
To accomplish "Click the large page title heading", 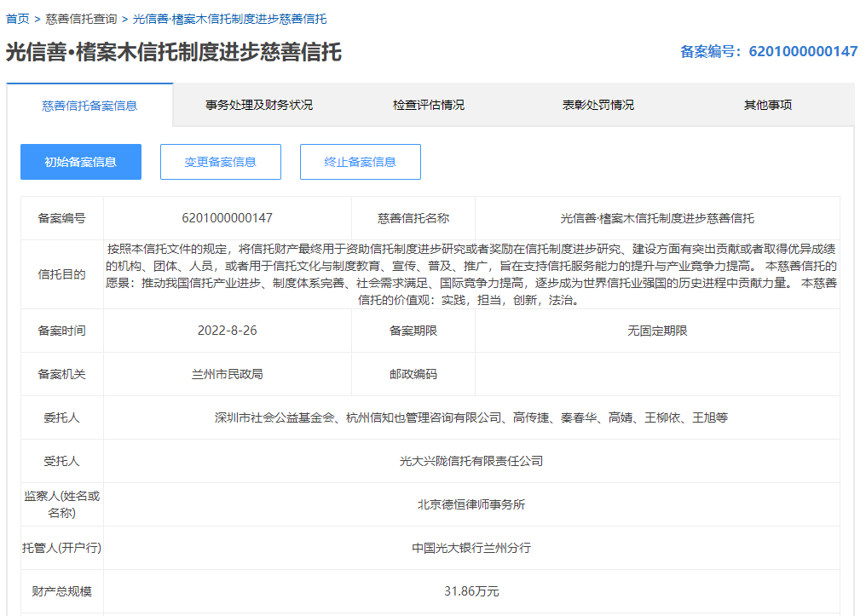I will pos(174,52).
